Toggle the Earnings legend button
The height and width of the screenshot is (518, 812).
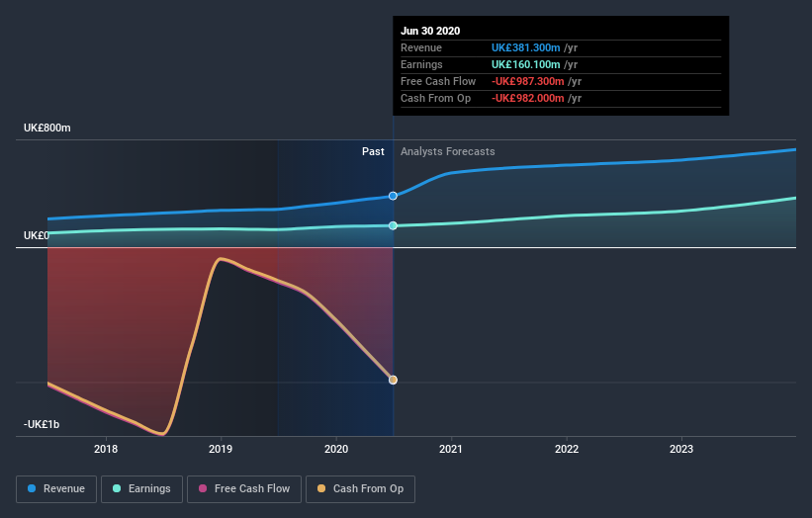(141, 489)
